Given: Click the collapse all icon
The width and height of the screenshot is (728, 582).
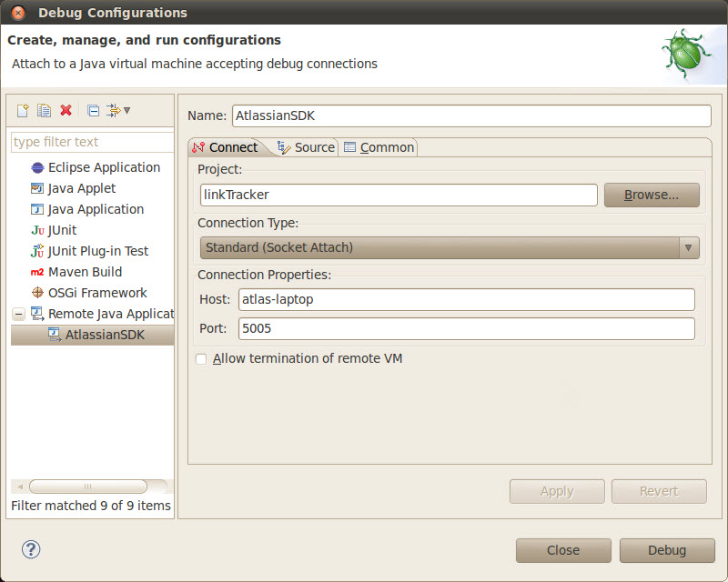Looking at the screenshot, I should [93, 110].
